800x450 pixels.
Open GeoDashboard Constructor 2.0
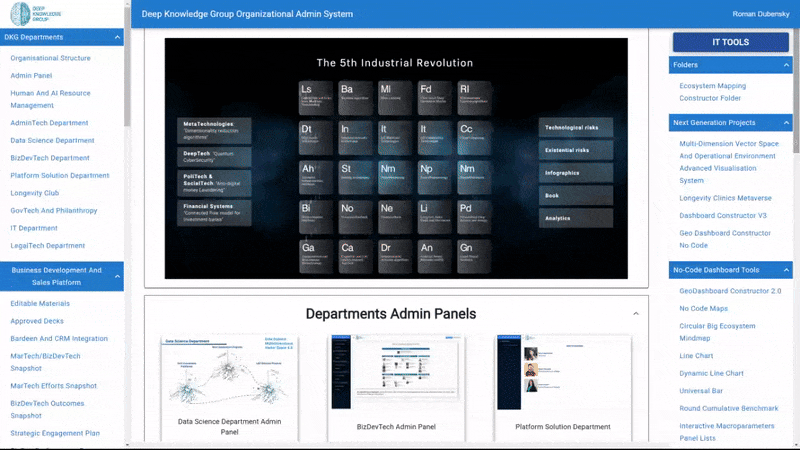730,291
